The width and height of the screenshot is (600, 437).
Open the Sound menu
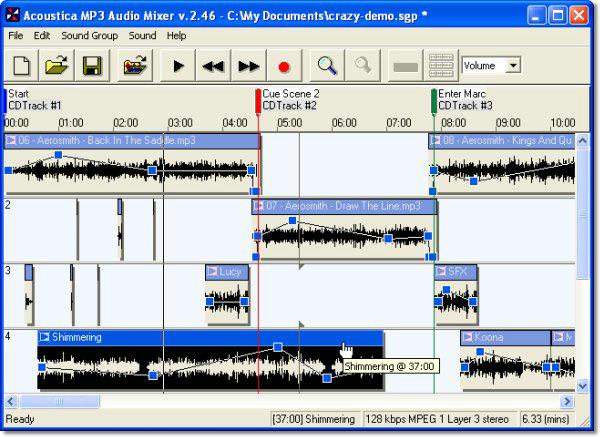tap(142, 36)
